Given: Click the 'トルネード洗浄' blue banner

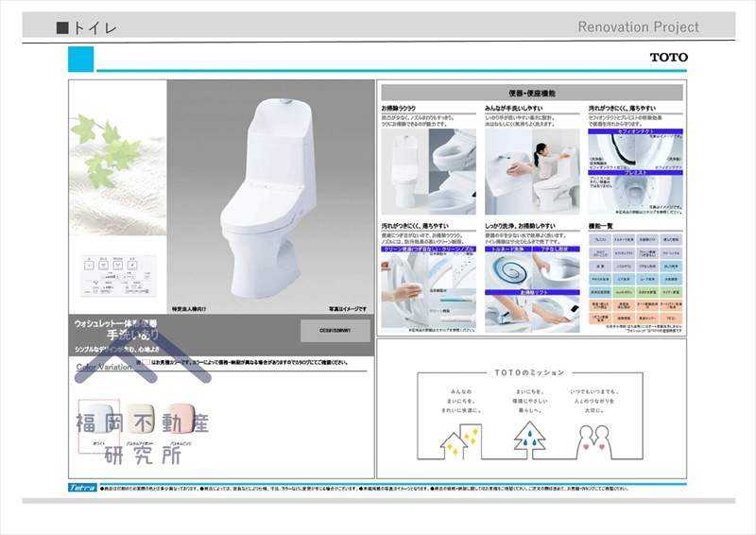Looking at the screenshot, I should [x=508, y=249].
